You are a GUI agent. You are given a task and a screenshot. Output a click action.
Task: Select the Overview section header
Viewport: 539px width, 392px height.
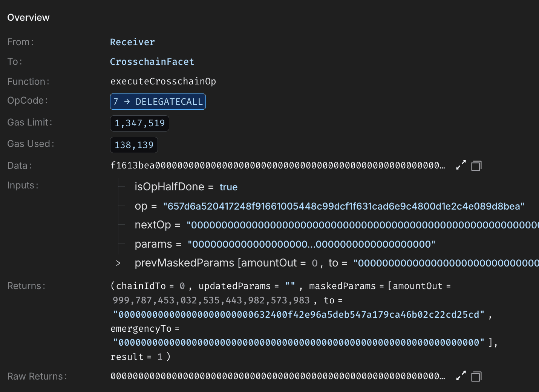pos(28,17)
